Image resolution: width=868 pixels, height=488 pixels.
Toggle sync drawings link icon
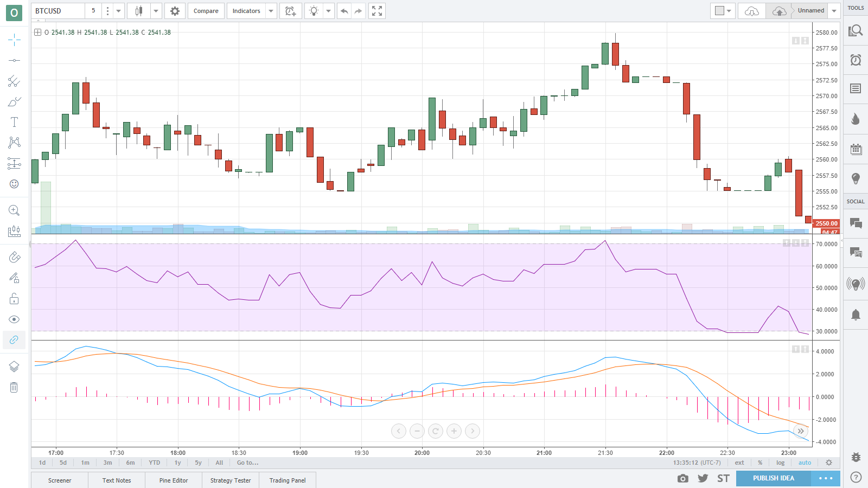[x=14, y=340]
